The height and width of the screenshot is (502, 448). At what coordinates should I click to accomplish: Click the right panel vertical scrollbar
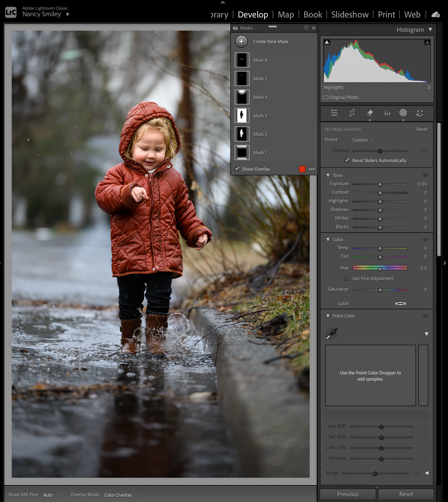[439, 189]
